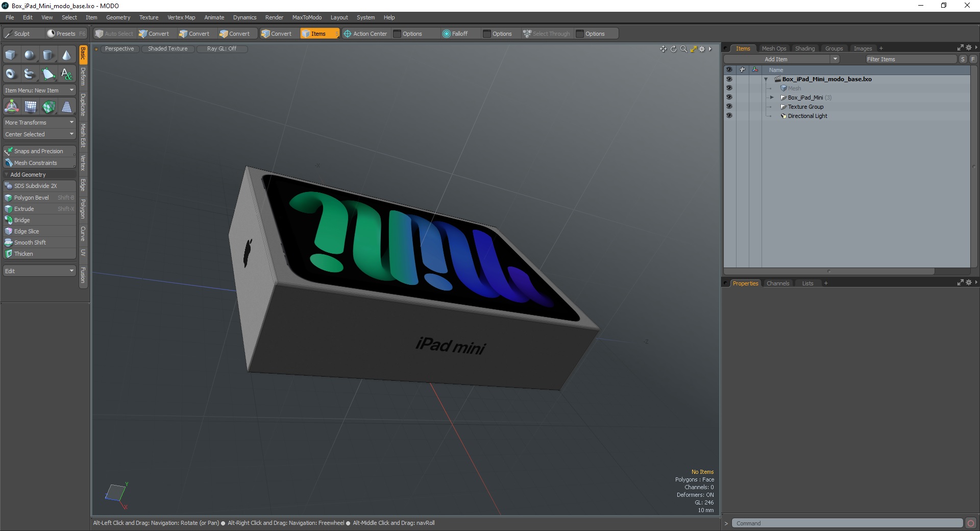Open the Vertex Map menu
This screenshot has height=531, width=980.
click(x=181, y=17)
